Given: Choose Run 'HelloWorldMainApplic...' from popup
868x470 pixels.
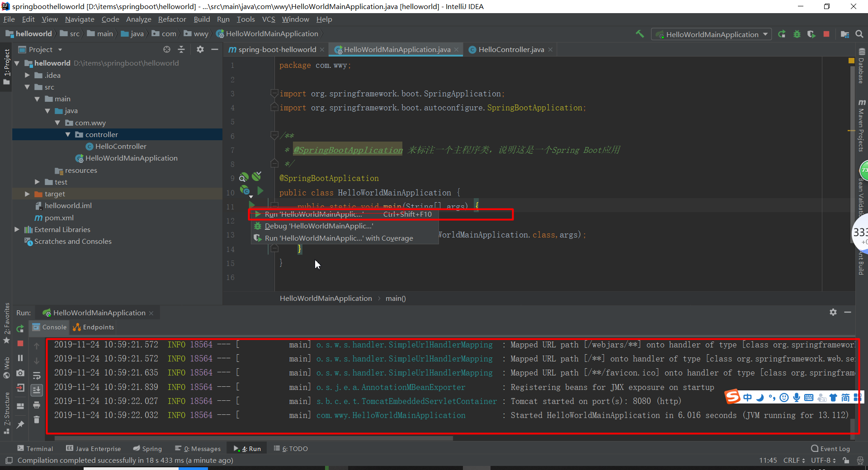Looking at the screenshot, I should click(x=344, y=214).
